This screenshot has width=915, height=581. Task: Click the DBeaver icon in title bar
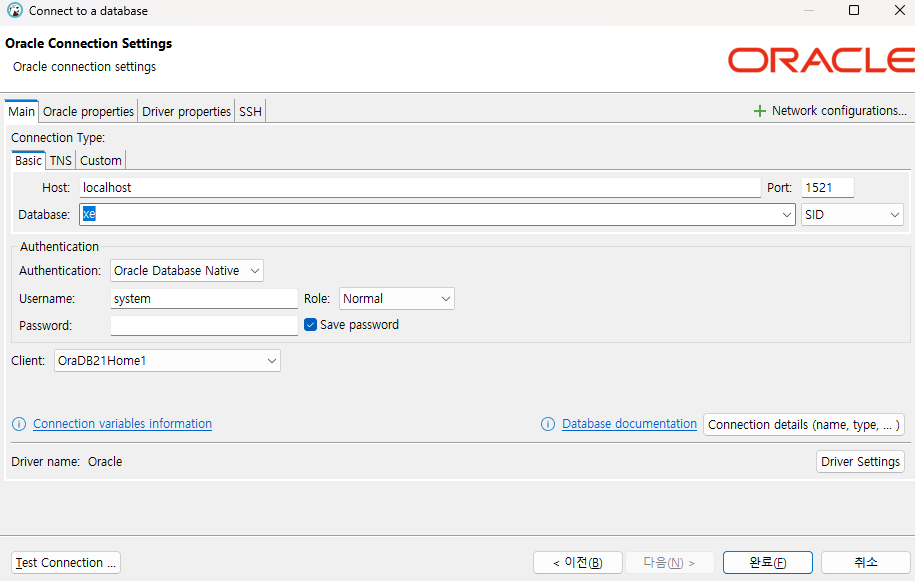point(15,10)
